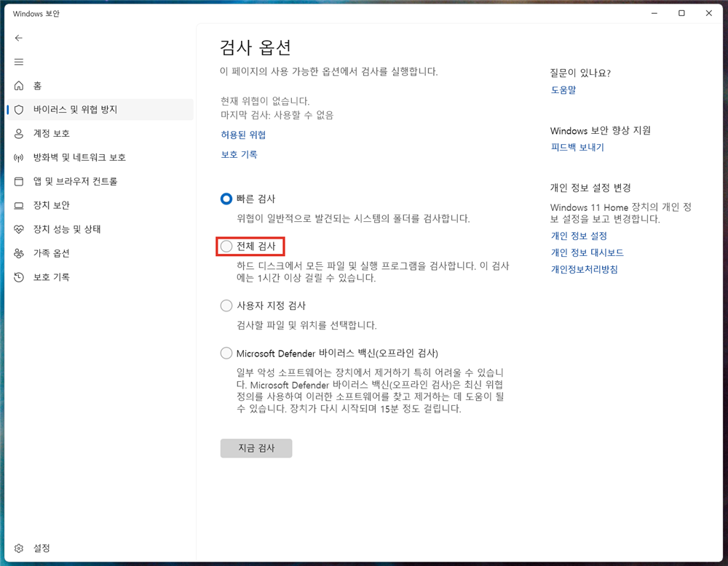The image size is (728, 566).
Task: Click the Home house icon
Action: point(19,85)
